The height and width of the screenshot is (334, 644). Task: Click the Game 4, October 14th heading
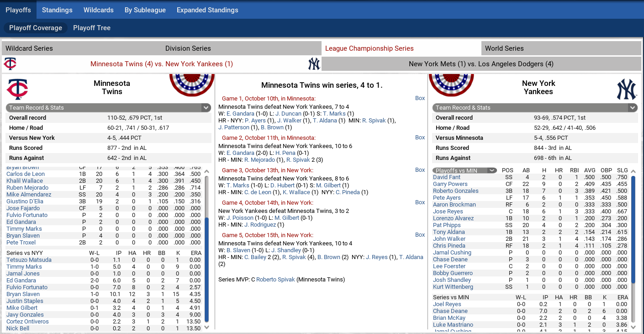point(268,203)
